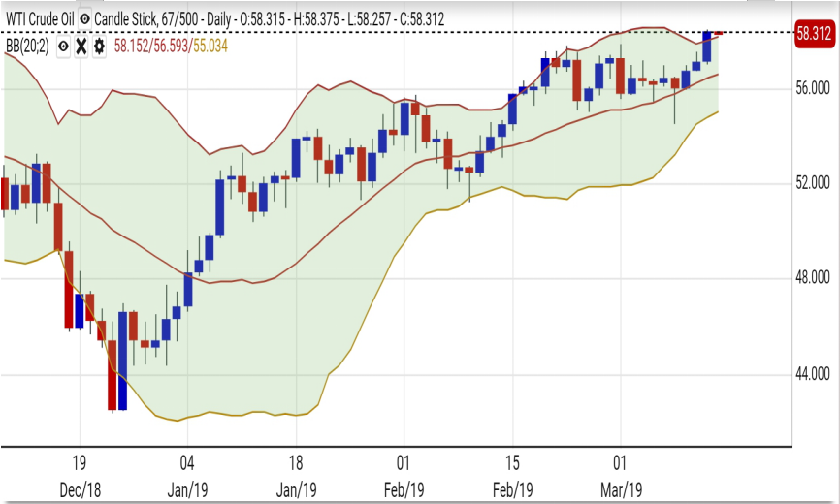Open BB(20;2) settings via the gear icon
Image resolution: width=840 pixels, height=504 pixels.
click(x=99, y=46)
